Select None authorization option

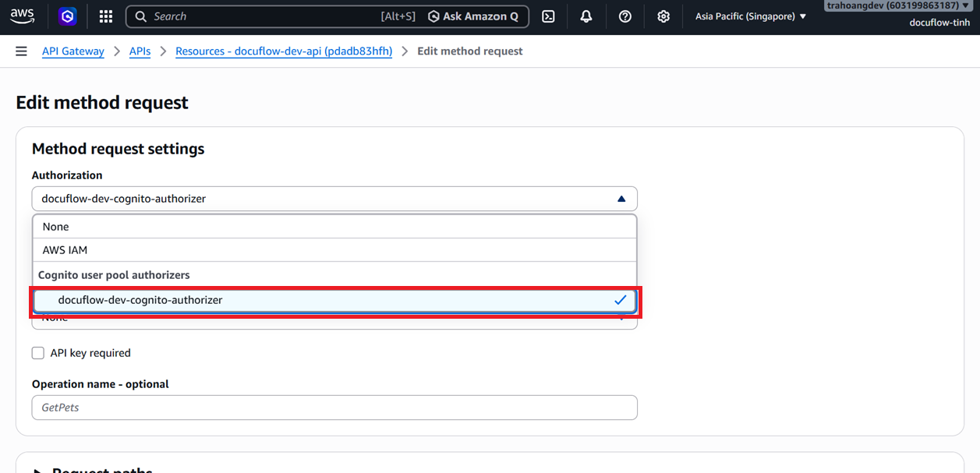coord(334,227)
